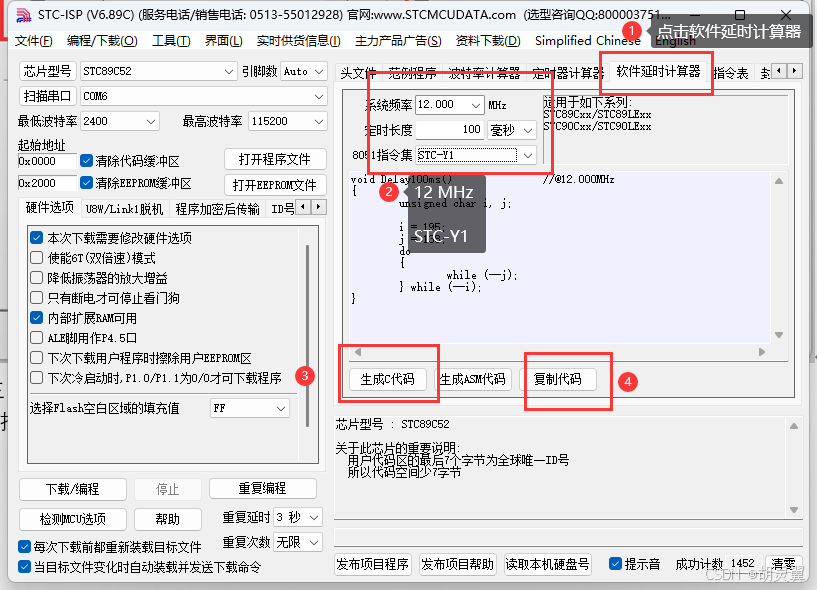The width and height of the screenshot is (817, 590).
Task: Click 发布项目程序 button
Action: (372, 564)
